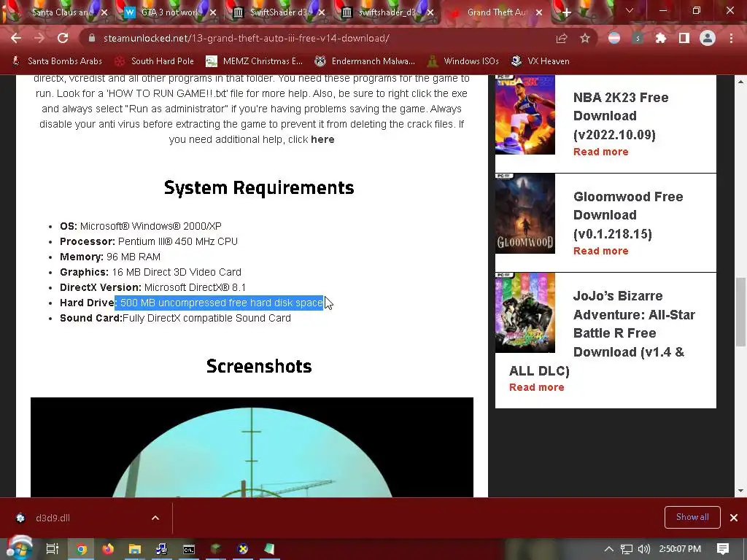The height and width of the screenshot is (560, 747).
Task: Expand d3d9.dll download options chevron
Action: [x=155, y=518]
